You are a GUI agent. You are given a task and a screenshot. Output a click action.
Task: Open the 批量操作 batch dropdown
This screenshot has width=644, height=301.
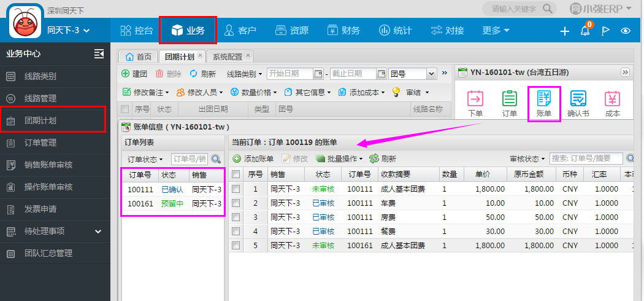tap(340, 158)
